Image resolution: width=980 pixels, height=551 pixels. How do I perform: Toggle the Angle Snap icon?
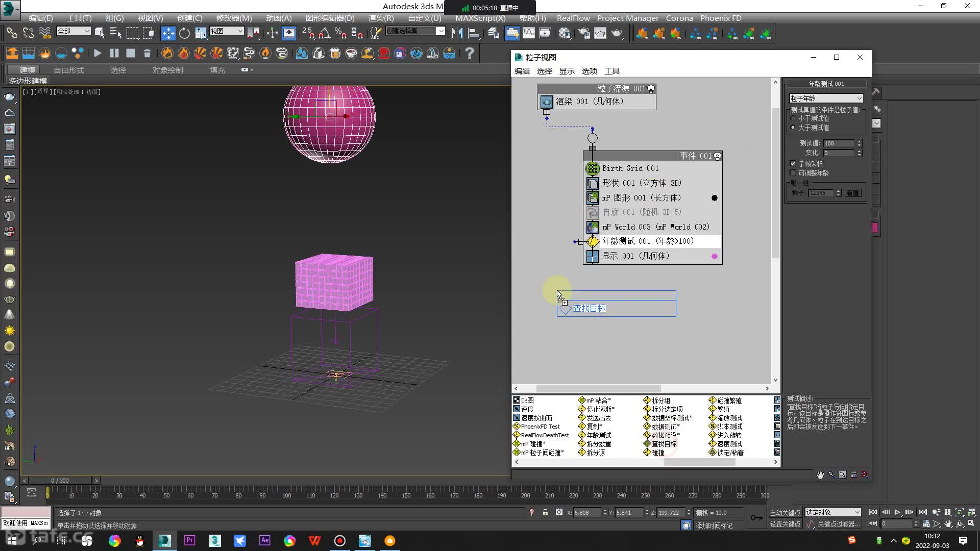[x=324, y=33]
